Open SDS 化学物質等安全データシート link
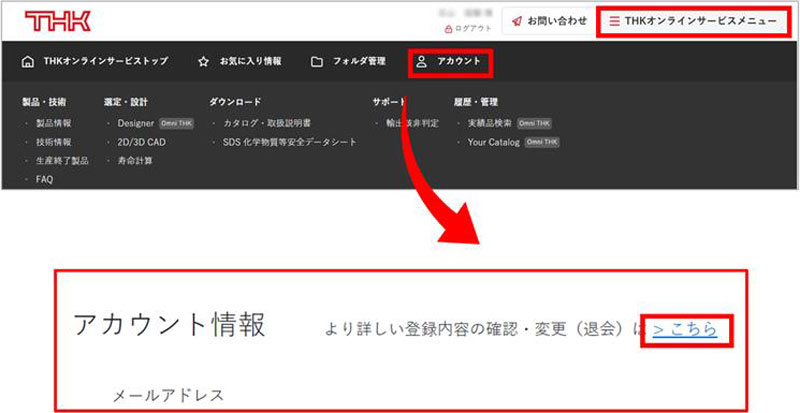The height and width of the screenshot is (413, 800). [x=290, y=142]
